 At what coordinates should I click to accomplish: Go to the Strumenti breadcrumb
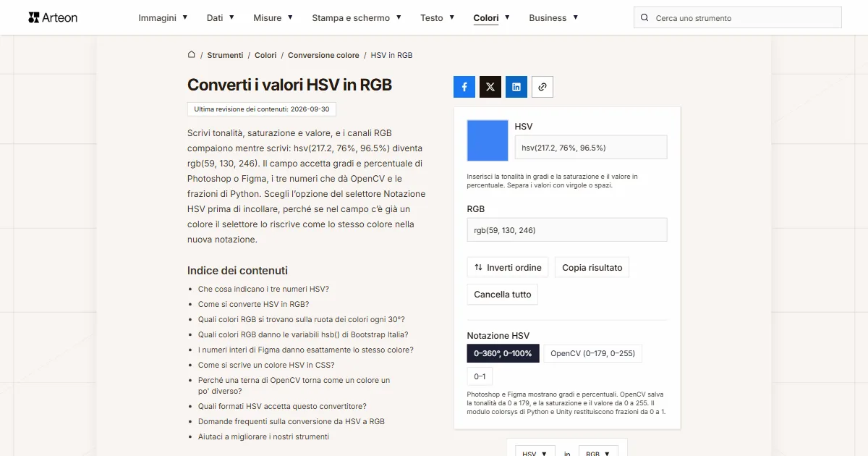pyautogui.click(x=225, y=55)
